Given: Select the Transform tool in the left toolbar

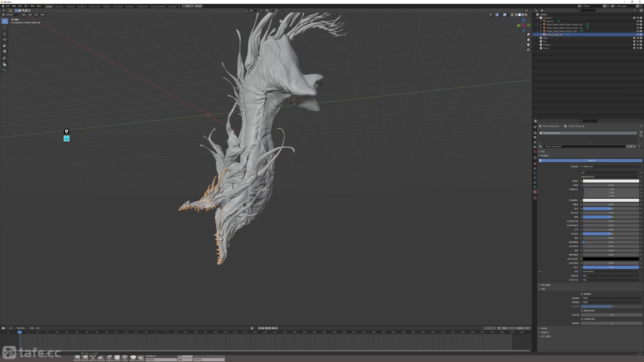Looking at the screenshot, I should [x=5, y=51].
